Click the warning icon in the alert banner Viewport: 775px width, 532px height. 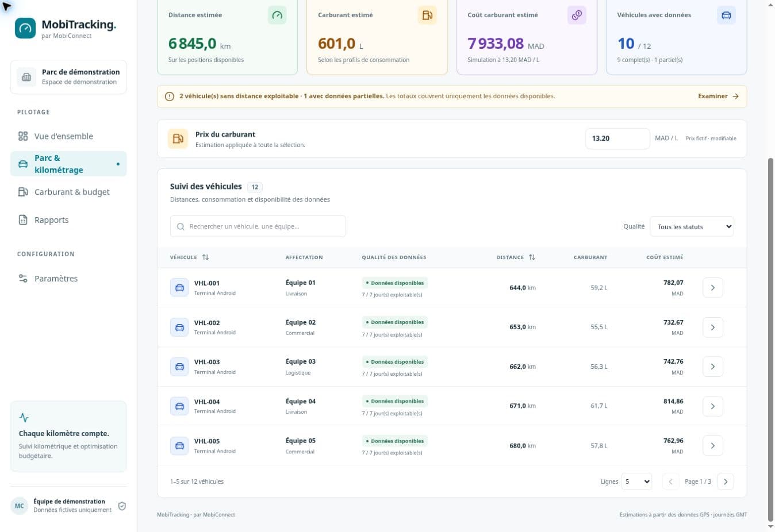170,97
